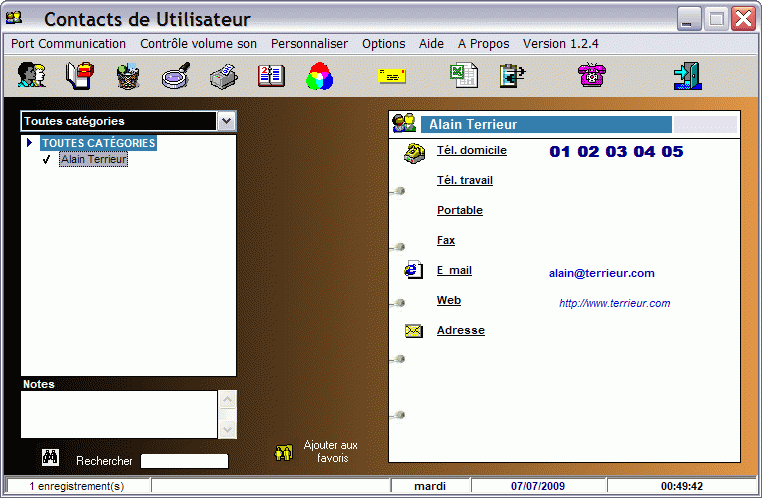Click the recycle bin toolbar icon
This screenshot has width=762, height=498.
128,76
